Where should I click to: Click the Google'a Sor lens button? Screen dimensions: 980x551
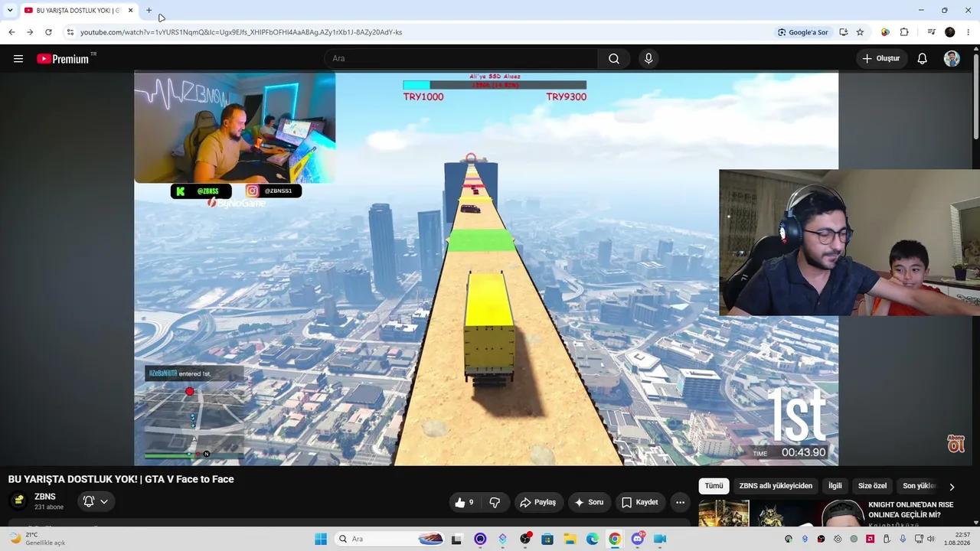point(803,32)
